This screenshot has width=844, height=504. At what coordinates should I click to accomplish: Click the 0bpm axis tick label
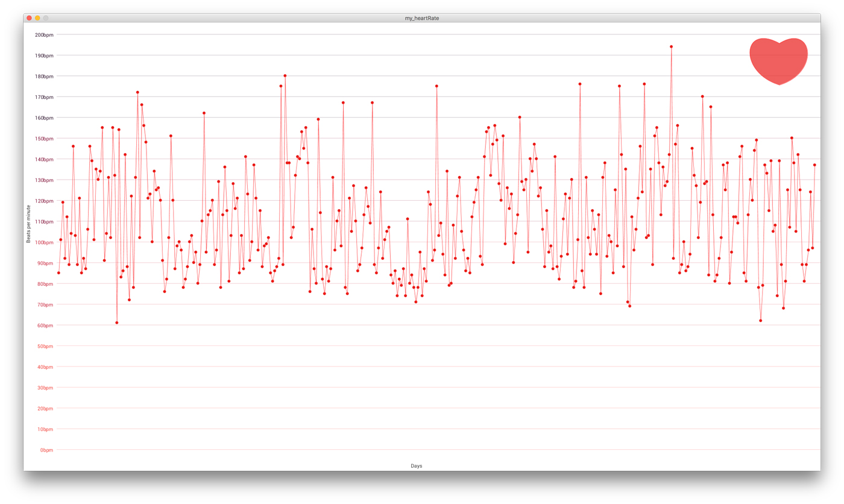coord(46,450)
